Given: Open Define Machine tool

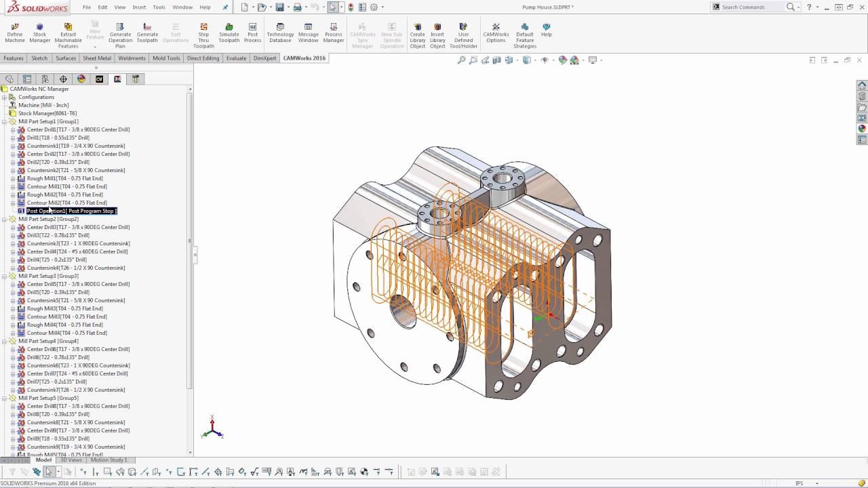Looking at the screenshot, I should click(14, 34).
